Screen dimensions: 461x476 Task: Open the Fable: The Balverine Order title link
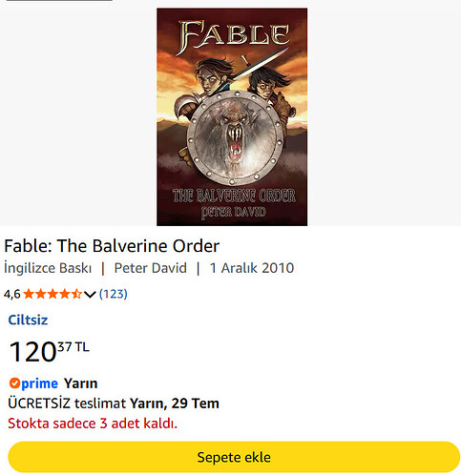(x=112, y=246)
